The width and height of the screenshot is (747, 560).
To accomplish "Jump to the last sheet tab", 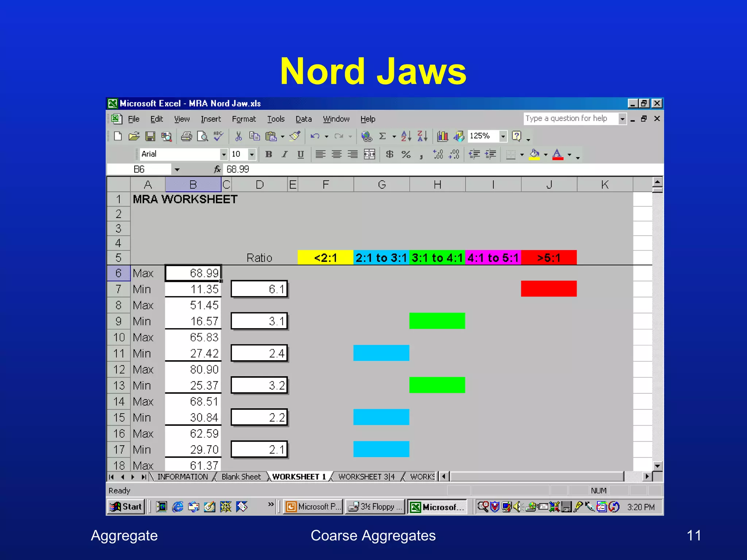I will click(144, 477).
